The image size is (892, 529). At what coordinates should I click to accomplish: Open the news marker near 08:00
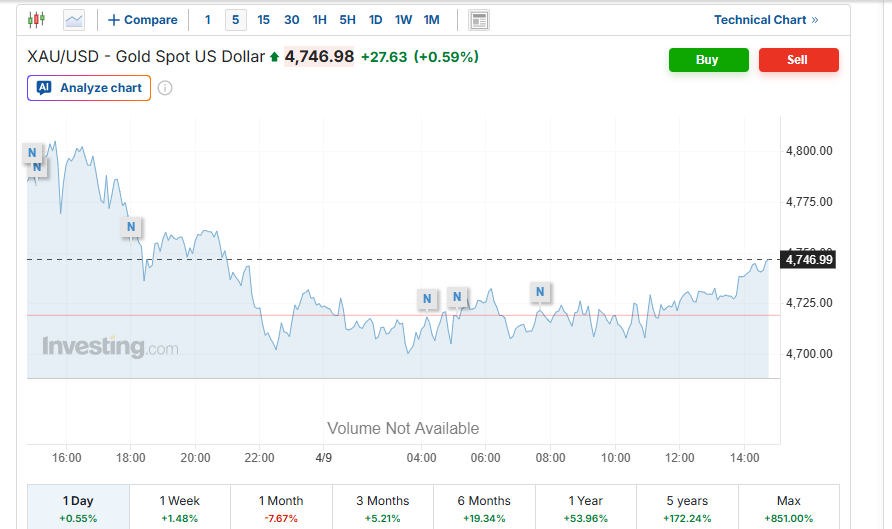coord(540,292)
